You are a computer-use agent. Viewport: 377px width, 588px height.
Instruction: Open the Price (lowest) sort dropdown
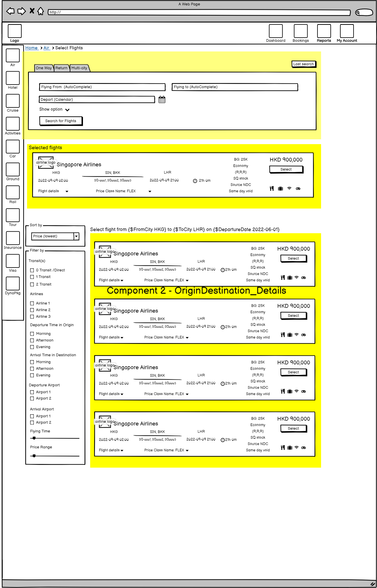coord(76,236)
